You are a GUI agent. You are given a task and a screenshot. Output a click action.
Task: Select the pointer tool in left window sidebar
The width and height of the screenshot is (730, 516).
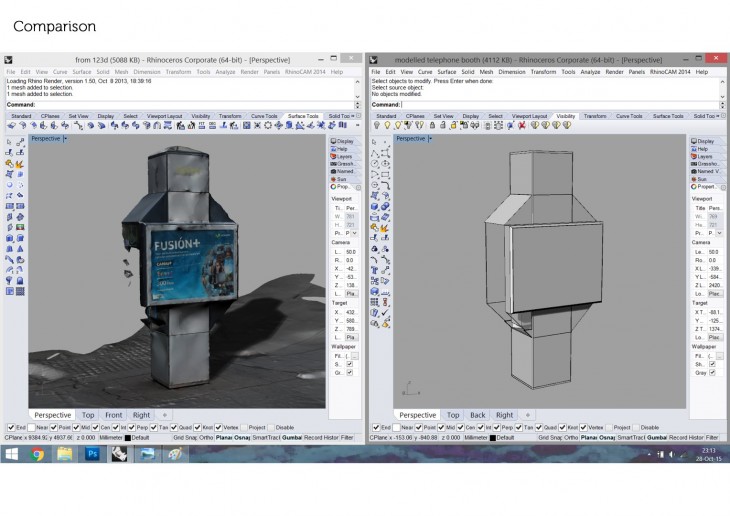pyautogui.click(x=10, y=141)
